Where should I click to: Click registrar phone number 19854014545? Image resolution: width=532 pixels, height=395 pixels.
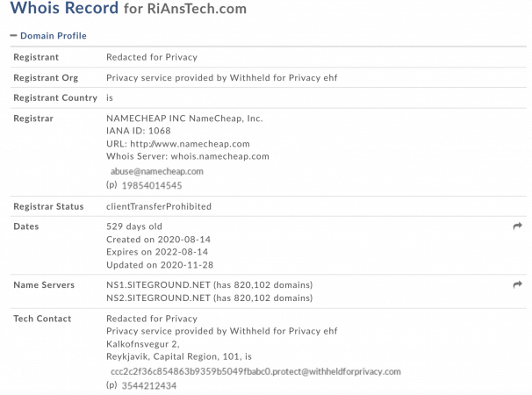click(152, 185)
